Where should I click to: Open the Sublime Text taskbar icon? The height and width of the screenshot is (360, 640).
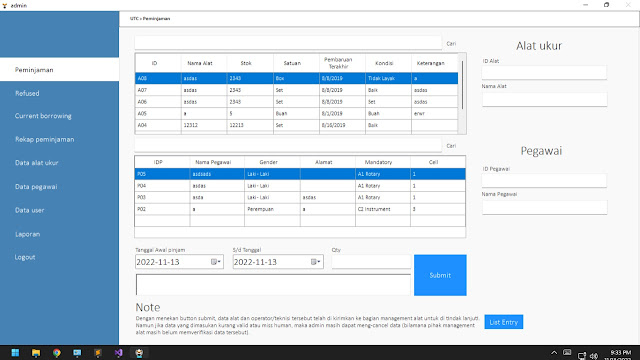(x=98, y=353)
